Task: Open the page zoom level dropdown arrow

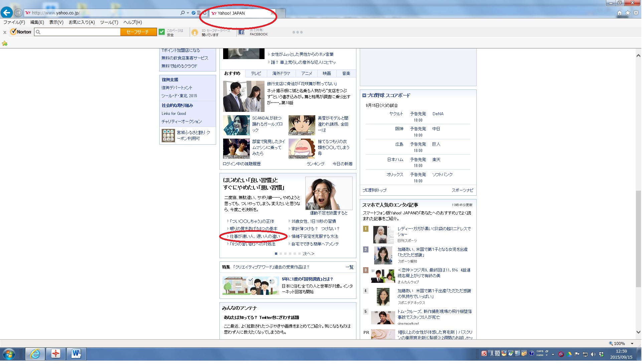Action: [x=632, y=344]
